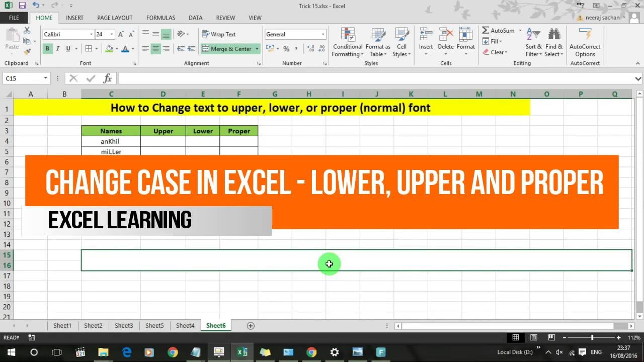
Task: Apply top align to cell content
Action: [145, 34]
